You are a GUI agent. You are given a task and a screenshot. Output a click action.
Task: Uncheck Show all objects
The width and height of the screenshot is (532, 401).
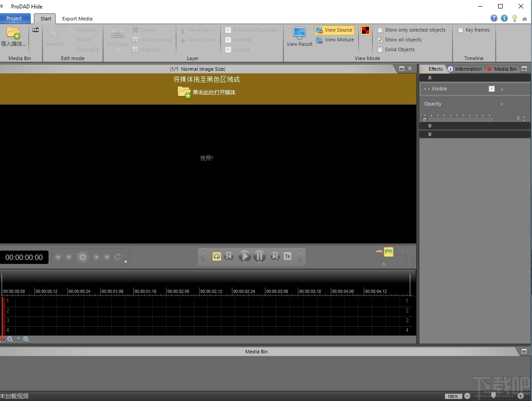380,40
